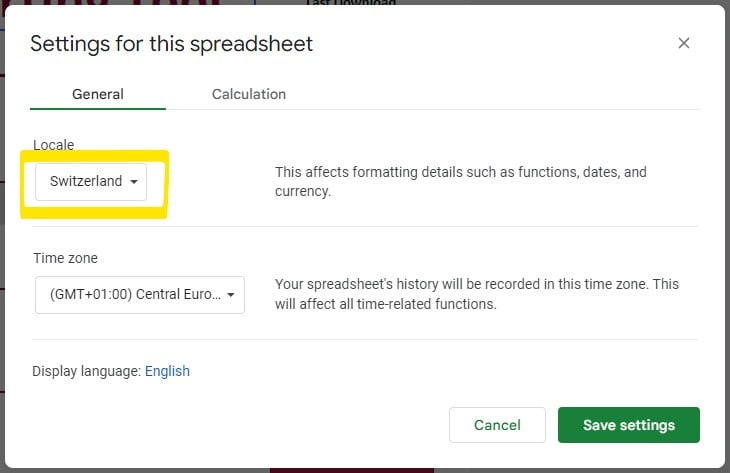The image size is (730, 473).
Task: Follow the English display language link
Action: pyautogui.click(x=167, y=371)
